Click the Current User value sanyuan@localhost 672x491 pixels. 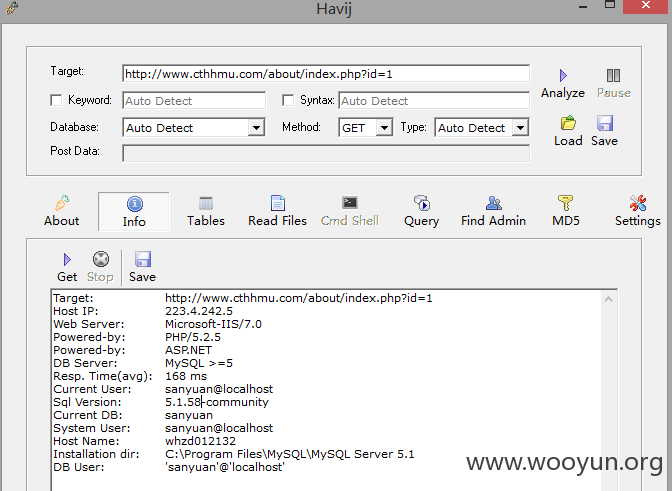pos(219,389)
